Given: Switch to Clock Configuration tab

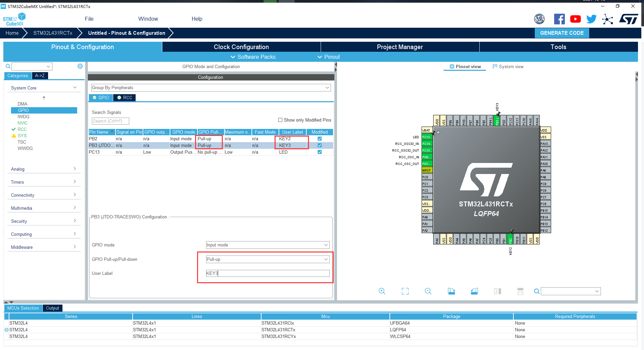Looking at the screenshot, I should pyautogui.click(x=241, y=47).
